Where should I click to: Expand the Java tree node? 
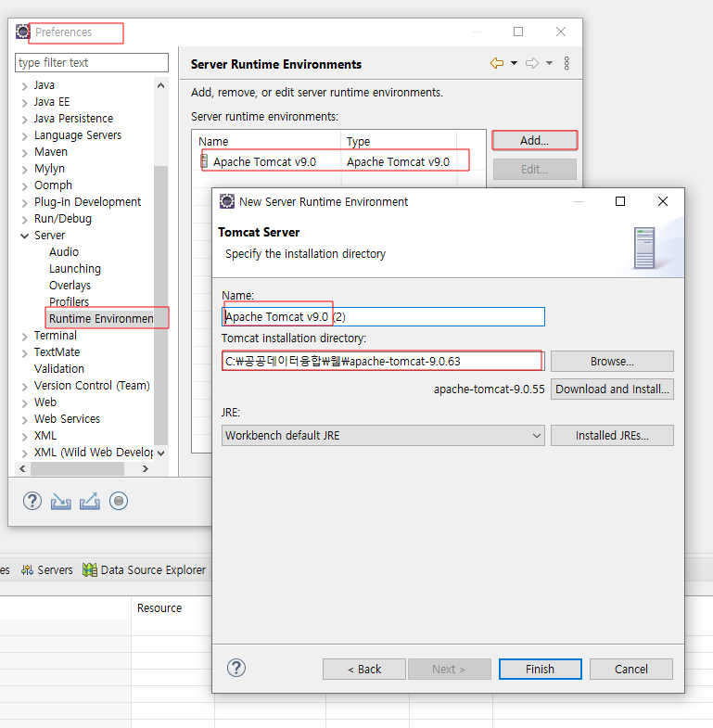point(25,86)
